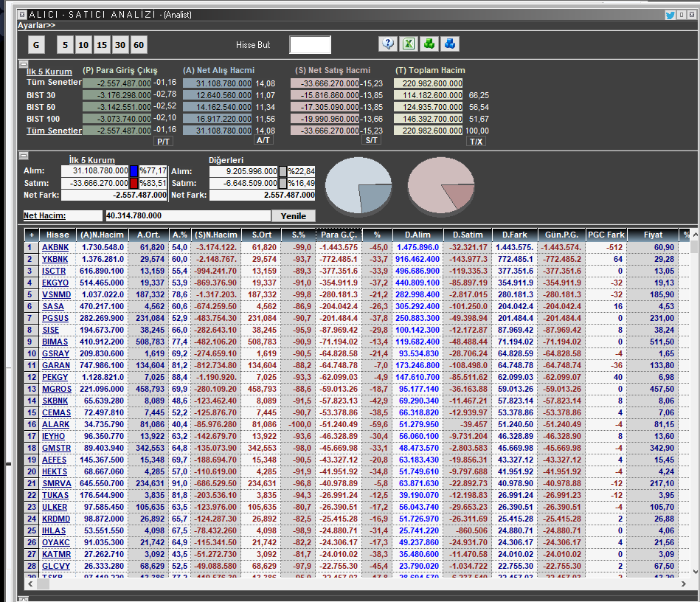Click the horizontal scrollbar right arrow
This screenshot has height=602, width=700.
coord(683,584)
